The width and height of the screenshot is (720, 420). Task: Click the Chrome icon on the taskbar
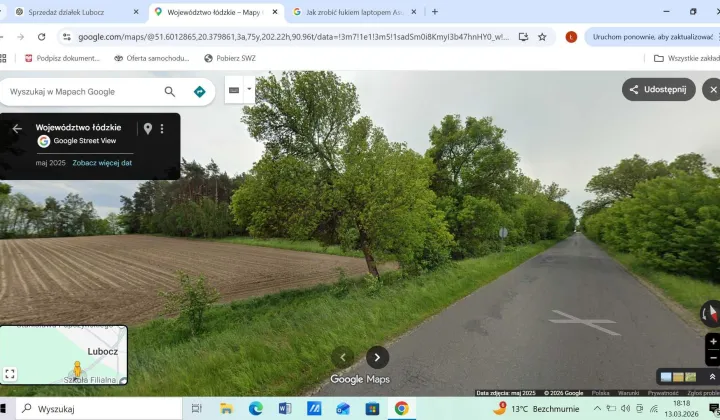(x=401, y=409)
